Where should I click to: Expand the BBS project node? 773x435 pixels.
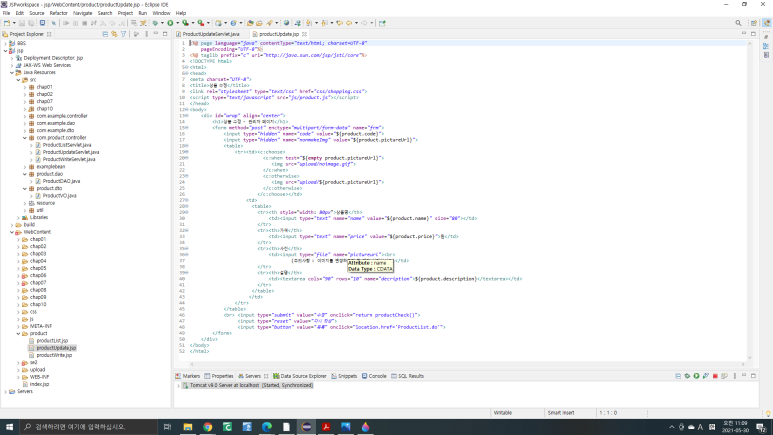[5, 43]
